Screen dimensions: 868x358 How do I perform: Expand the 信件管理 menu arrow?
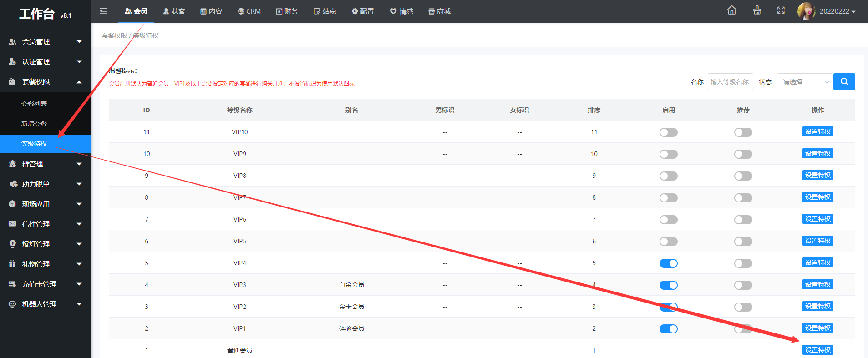(79, 224)
